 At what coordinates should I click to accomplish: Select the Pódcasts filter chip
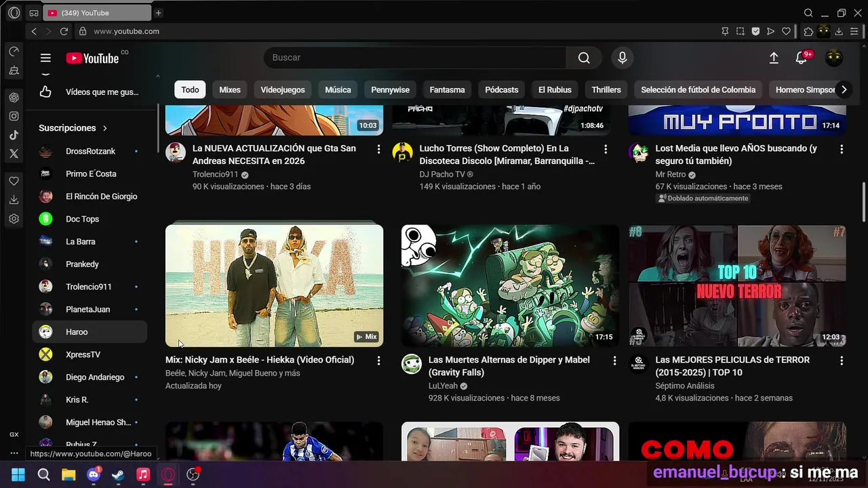click(x=502, y=89)
